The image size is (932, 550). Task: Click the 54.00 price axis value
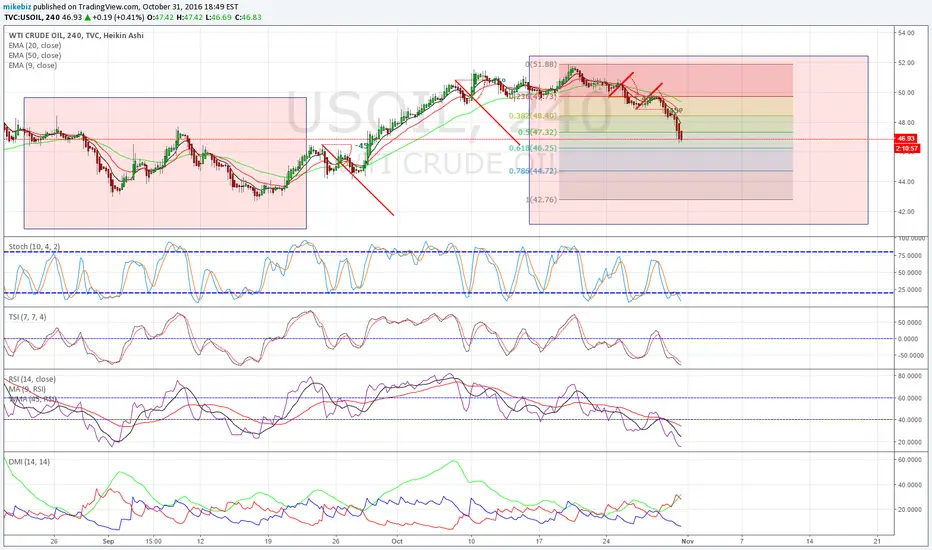[906, 33]
